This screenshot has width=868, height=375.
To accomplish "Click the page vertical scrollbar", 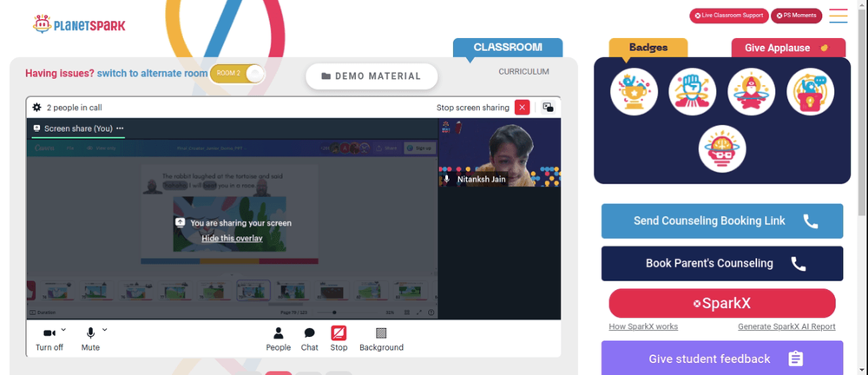I will 863,111.
